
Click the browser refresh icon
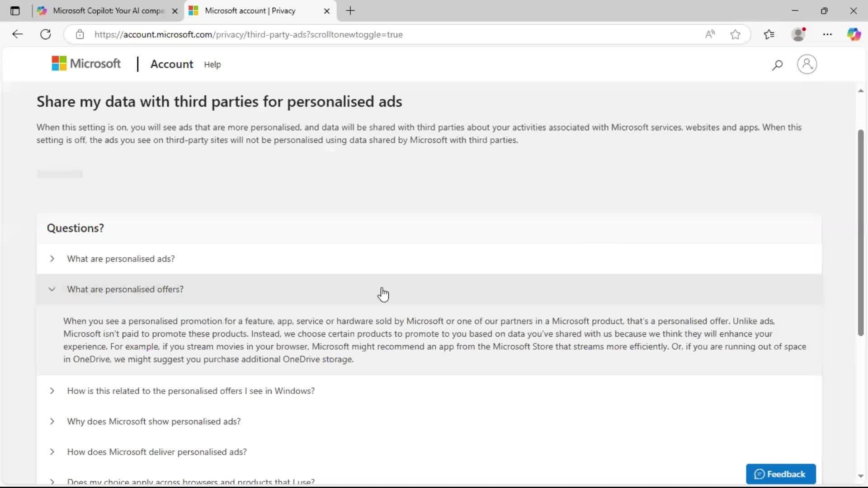[x=46, y=34]
